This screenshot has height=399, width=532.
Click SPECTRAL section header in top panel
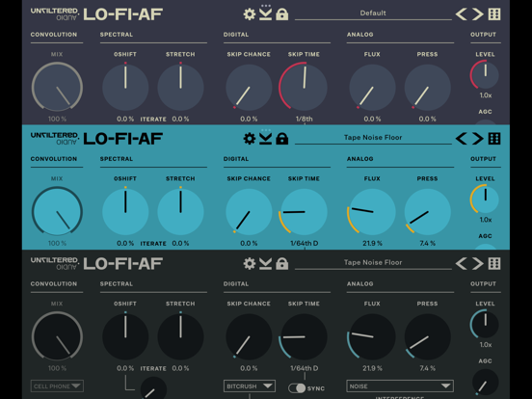[117, 35]
